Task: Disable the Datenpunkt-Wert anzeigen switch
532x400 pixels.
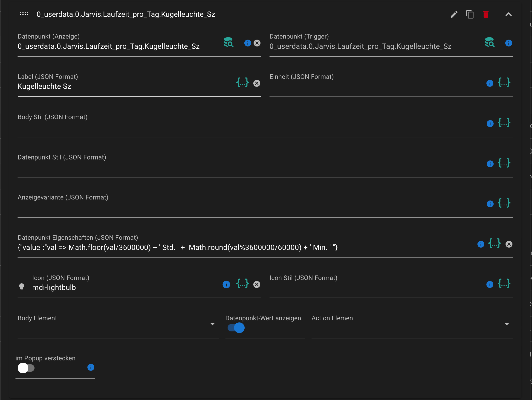Action: [236, 328]
